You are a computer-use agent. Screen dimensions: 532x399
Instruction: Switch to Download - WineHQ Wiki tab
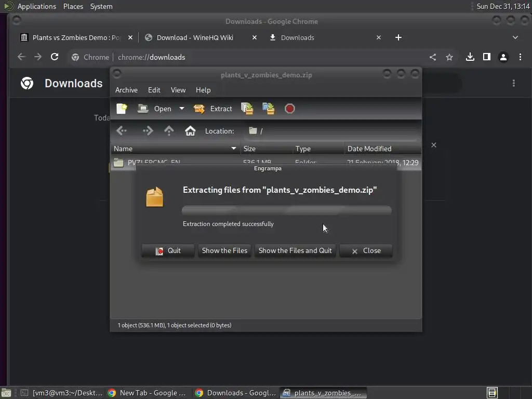[195, 37]
